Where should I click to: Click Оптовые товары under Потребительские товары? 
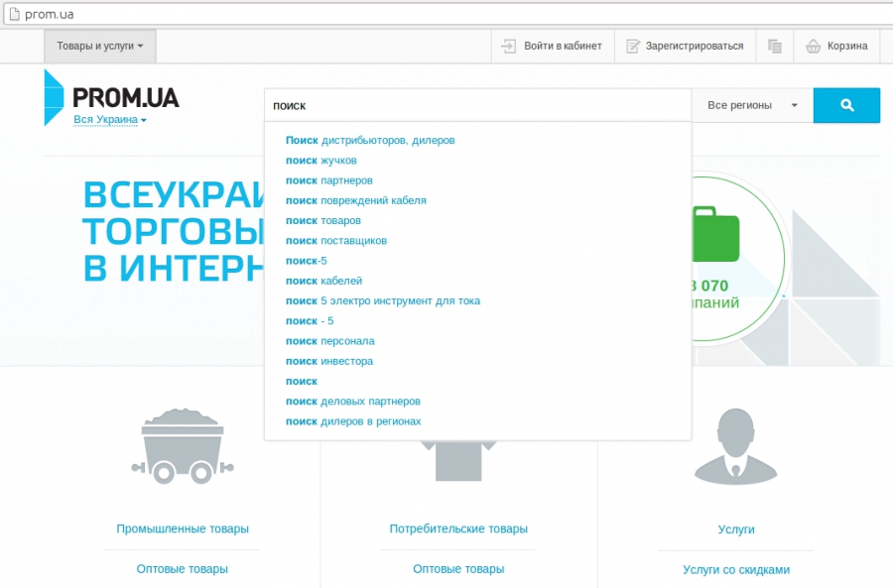click(x=458, y=568)
